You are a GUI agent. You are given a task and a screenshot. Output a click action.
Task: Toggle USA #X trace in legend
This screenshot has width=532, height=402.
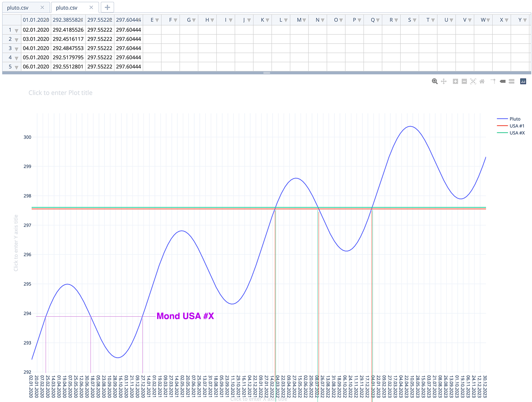[511, 133]
